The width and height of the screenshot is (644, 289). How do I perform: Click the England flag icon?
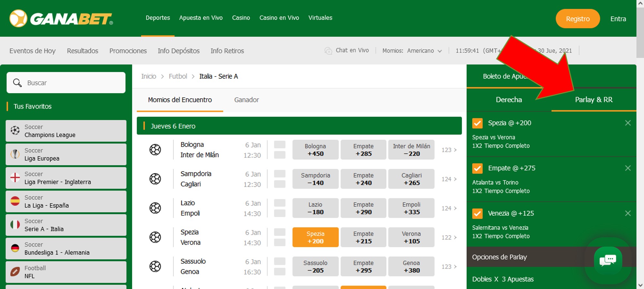[x=15, y=177]
